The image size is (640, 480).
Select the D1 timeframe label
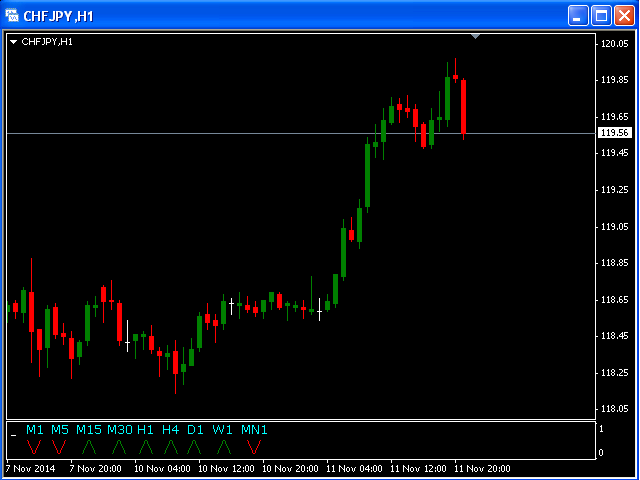(195, 430)
